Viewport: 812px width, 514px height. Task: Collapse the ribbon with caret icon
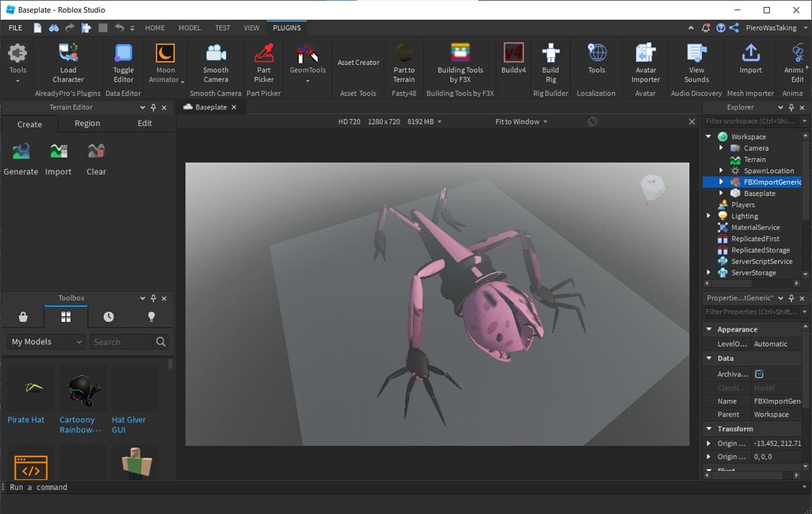click(691, 28)
